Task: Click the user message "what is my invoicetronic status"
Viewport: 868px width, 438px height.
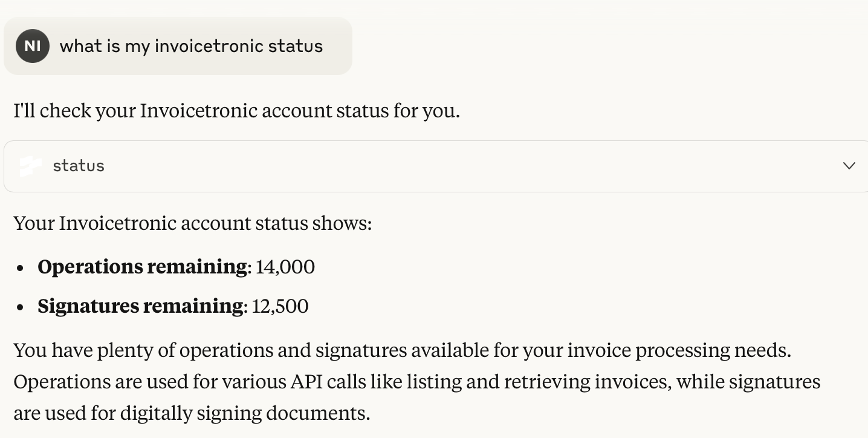Action: pos(191,46)
